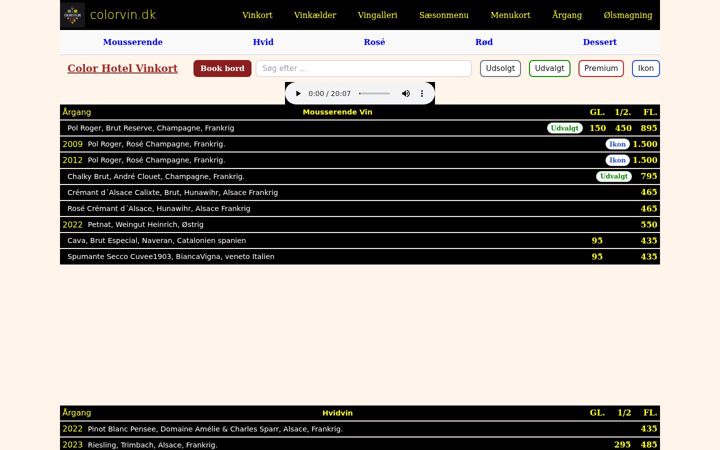720x450 pixels.
Task: Toggle the Udsolgt filter button
Action: (x=500, y=68)
